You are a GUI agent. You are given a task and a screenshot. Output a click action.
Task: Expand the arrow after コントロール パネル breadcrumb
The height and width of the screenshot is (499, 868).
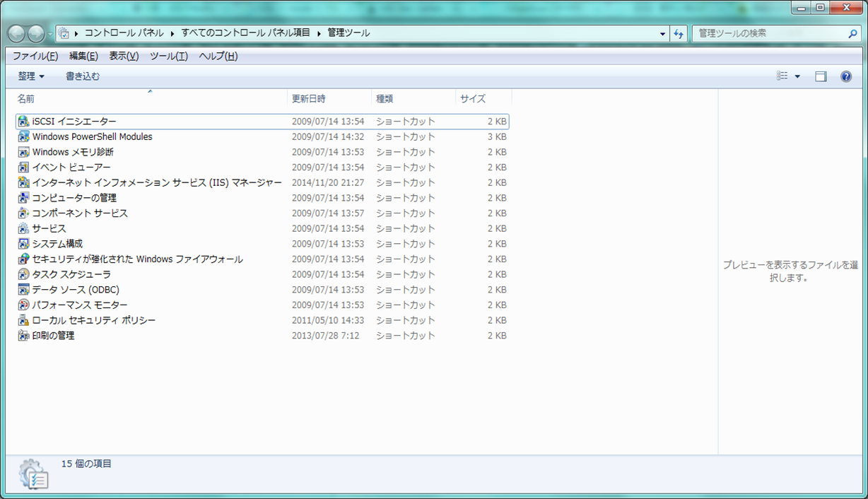pos(172,33)
